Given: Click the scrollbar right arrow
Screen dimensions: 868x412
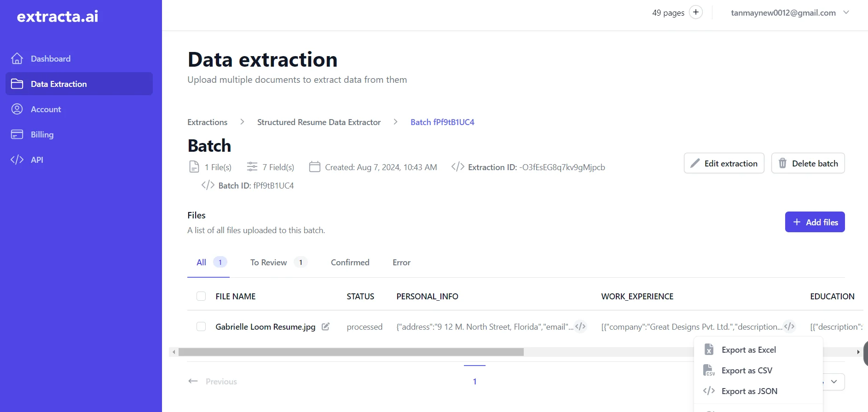Looking at the screenshot, I should 858,352.
